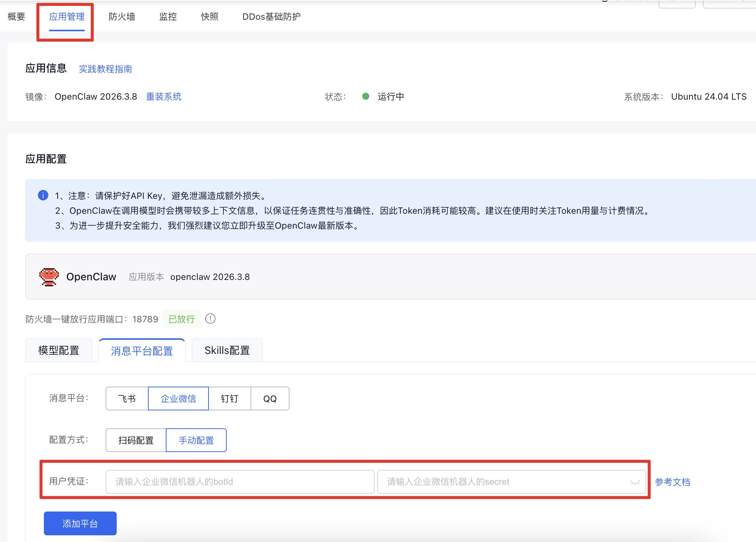Open the 防火墙 top navigation tab
This screenshot has width=756, height=542.
click(122, 17)
